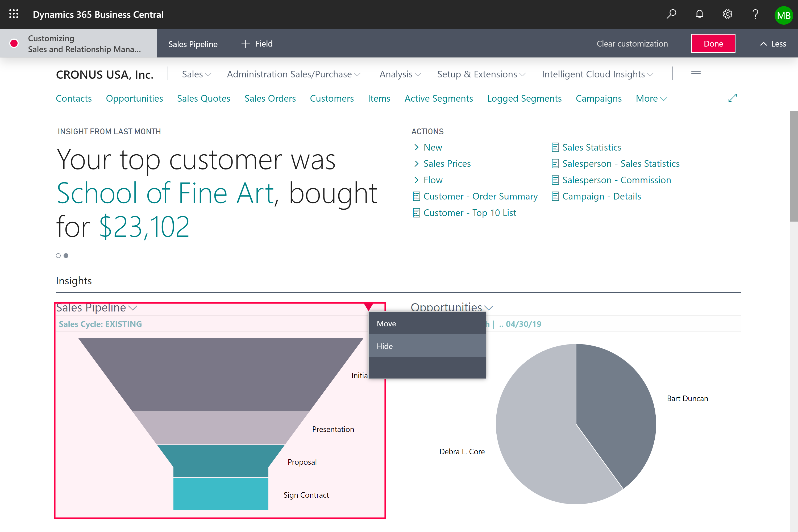Image resolution: width=798 pixels, height=532 pixels.
Task: Open the hamburger navigation menu icon
Action: tap(696, 74)
